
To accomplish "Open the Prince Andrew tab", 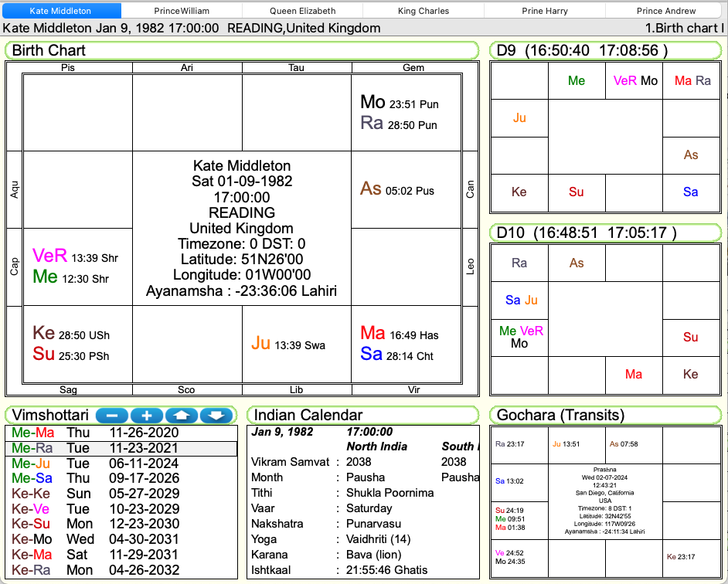I will tap(665, 11).
